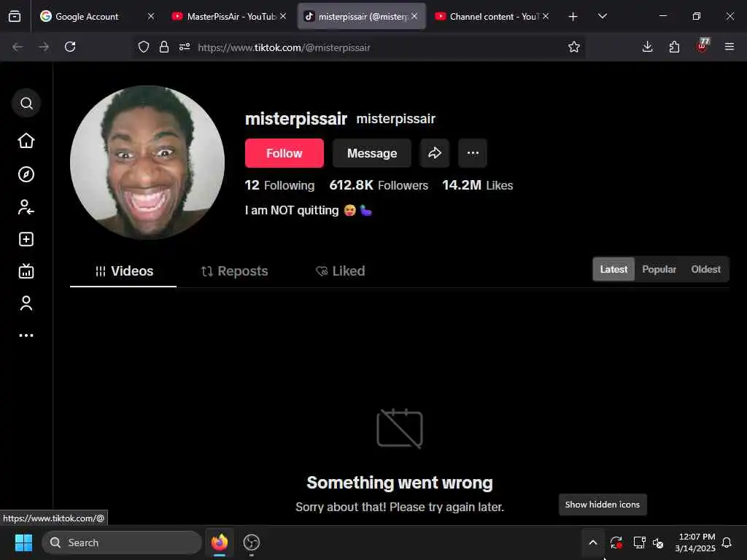Follow the misterpissair account
747x560 pixels.
(x=285, y=153)
